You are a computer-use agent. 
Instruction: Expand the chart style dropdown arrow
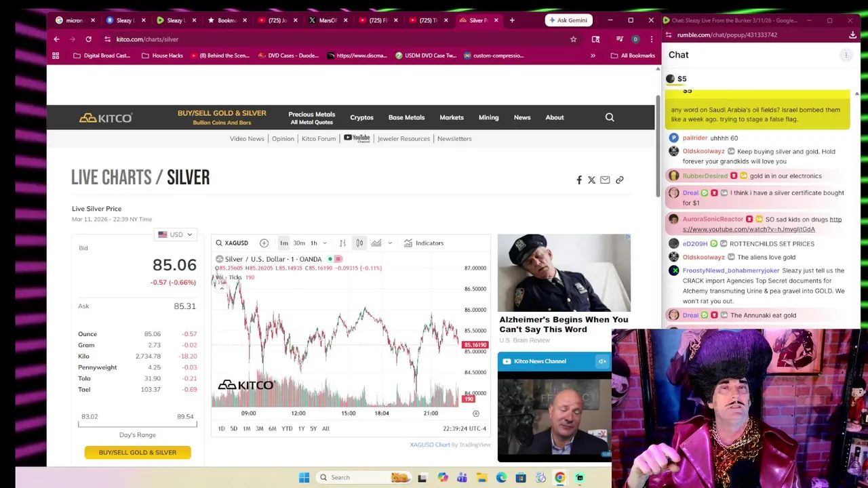pyautogui.click(x=390, y=243)
